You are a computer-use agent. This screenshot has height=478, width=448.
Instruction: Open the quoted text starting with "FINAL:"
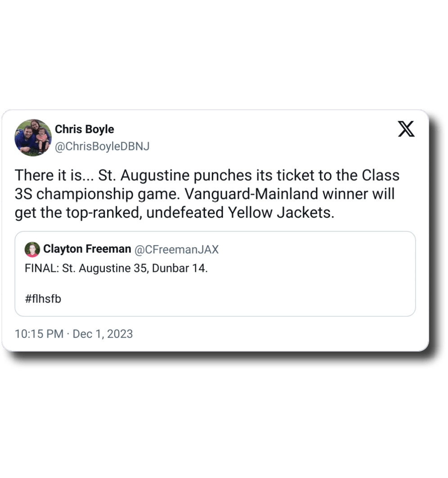[116, 269]
